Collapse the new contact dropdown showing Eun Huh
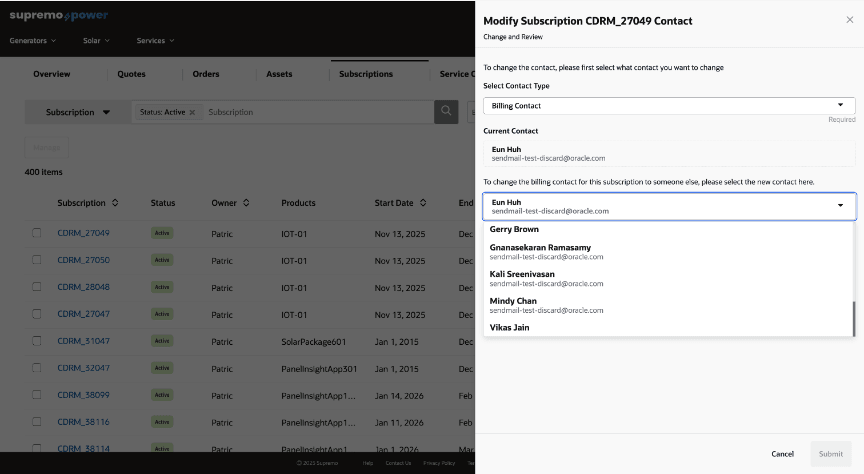 click(x=840, y=206)
